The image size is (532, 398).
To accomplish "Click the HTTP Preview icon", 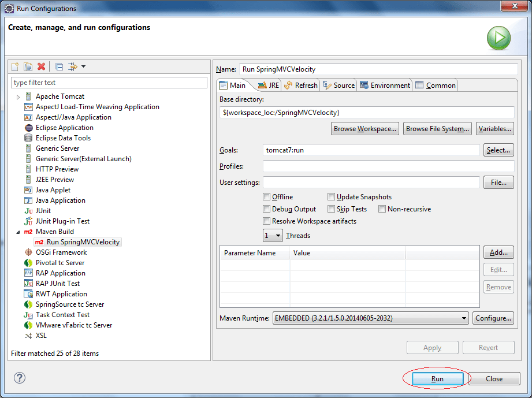I will [x=28, y=169].
